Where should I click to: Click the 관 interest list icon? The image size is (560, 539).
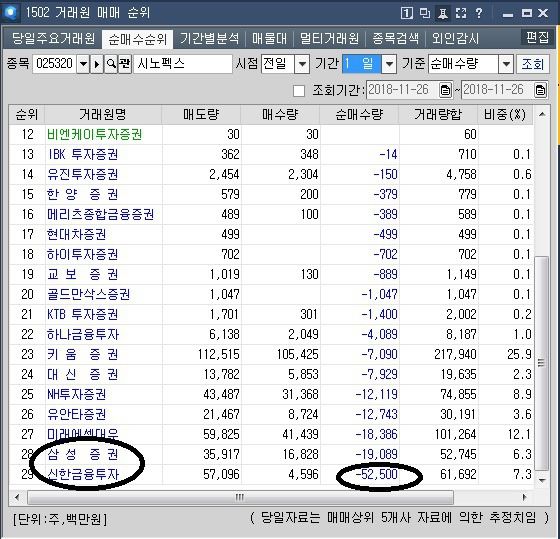tap(125, 64)
